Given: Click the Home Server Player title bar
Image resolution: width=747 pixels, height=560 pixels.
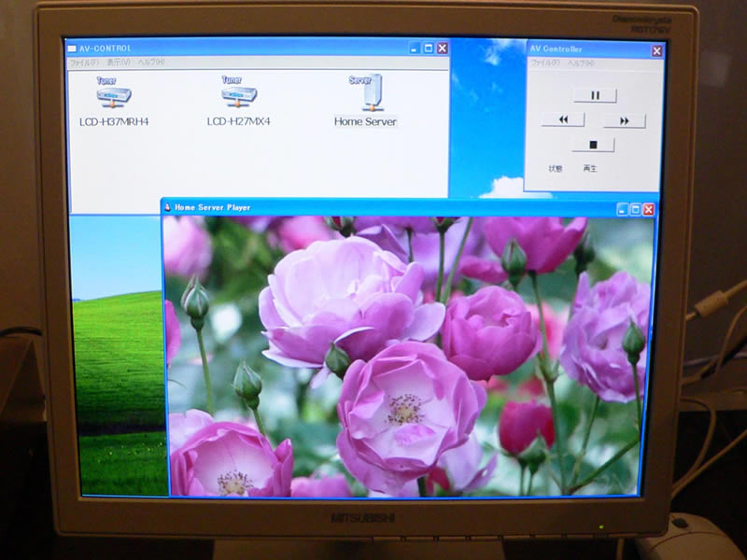Looking at the screenshot, I should coord(373,208).
